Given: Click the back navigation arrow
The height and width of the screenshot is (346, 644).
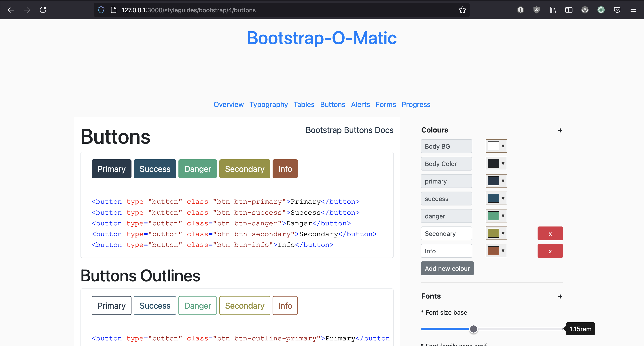Looking at the screenshot, I should (x=11, y=10).
